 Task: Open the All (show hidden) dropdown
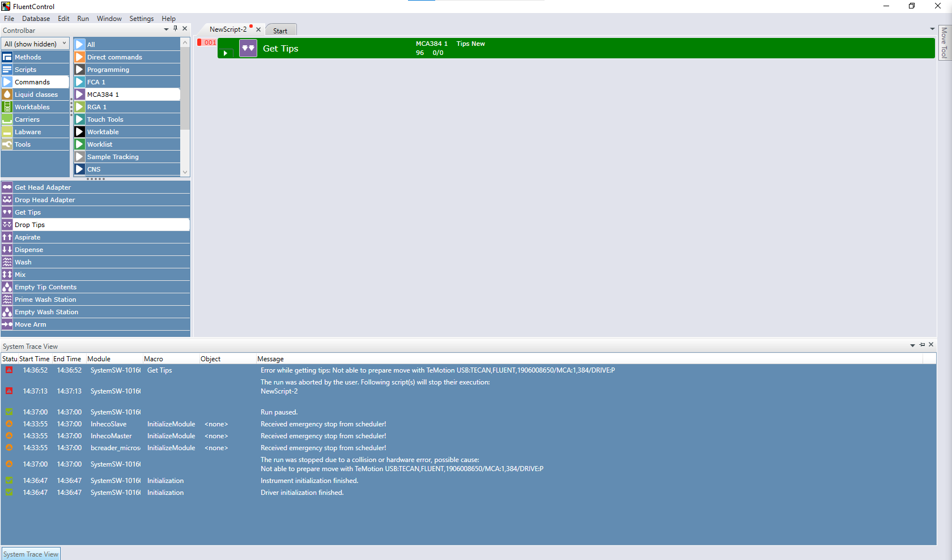tap(35, 44)
